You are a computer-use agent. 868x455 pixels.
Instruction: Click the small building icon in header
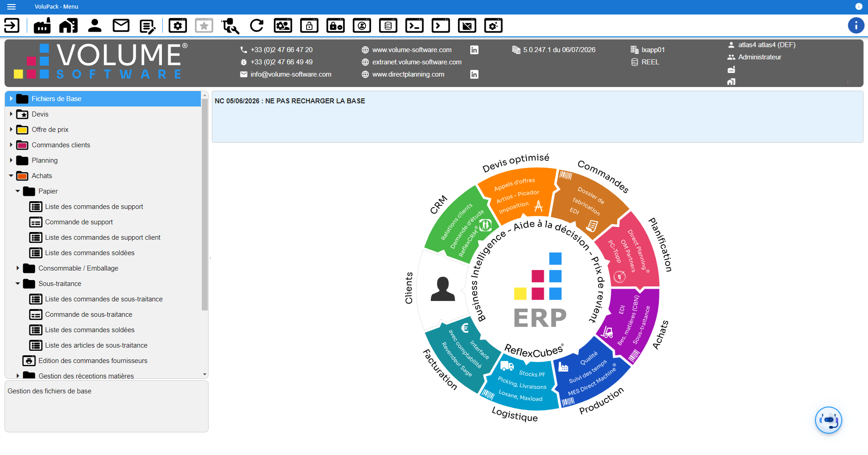(731, 82)
